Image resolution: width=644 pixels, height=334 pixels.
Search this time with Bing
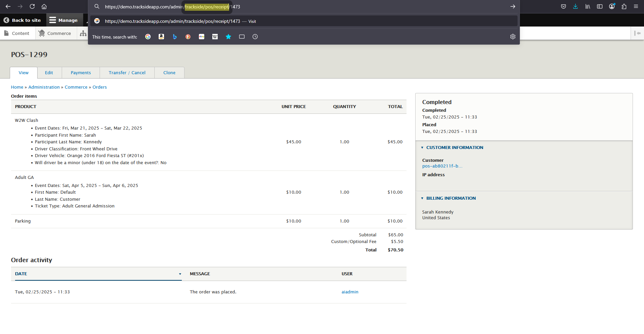[175, 37]
